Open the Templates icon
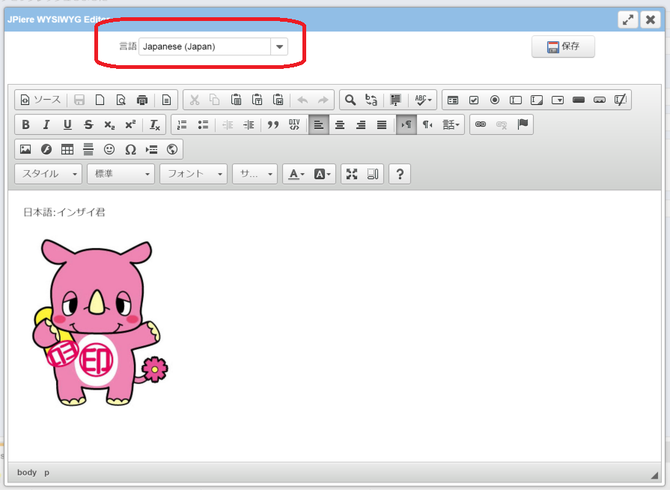The image size is (670, 490). 166,100
